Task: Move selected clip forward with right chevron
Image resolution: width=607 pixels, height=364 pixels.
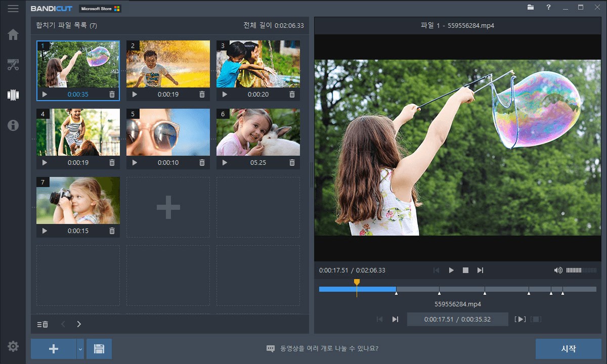Action: pyautogui.click(x=79, y=324)
